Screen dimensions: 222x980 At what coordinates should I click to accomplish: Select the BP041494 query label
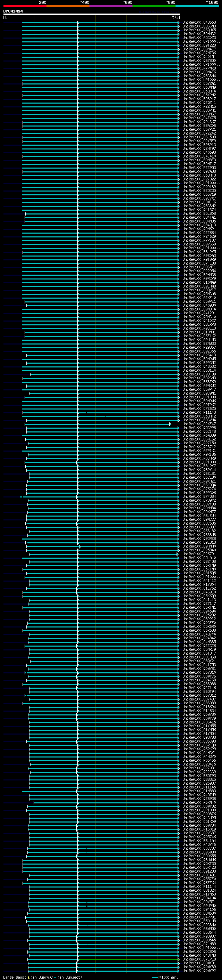pyautogui.click(x=13, y=11)
